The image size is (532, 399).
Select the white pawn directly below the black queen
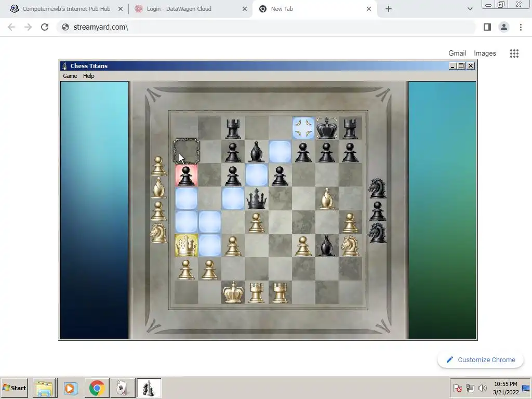pos(257,222)
